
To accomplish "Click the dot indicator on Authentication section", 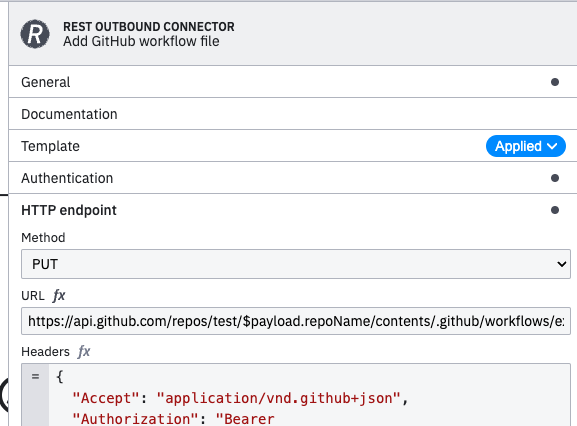I will pos(555,178).
